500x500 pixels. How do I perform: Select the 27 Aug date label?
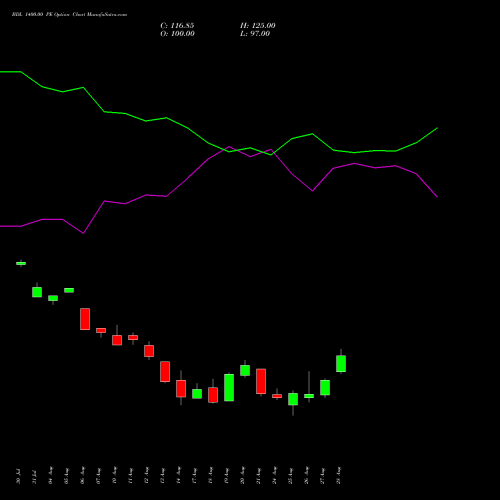322,475
